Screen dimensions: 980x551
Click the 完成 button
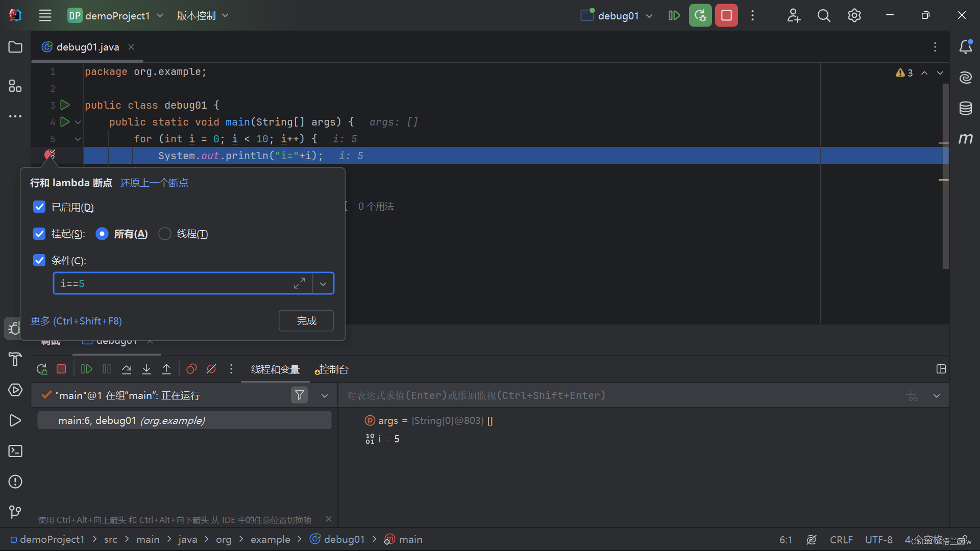306,321
